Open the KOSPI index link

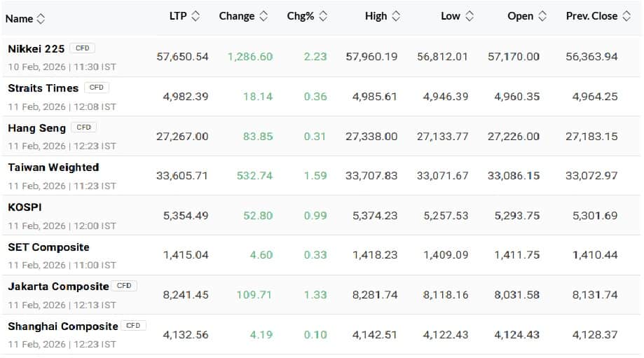click(25, 207)
